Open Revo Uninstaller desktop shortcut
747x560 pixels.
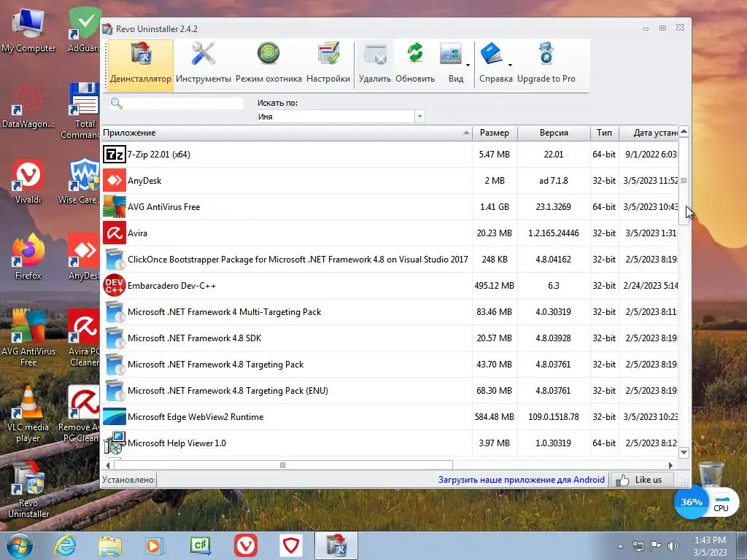tap(28, 490)
